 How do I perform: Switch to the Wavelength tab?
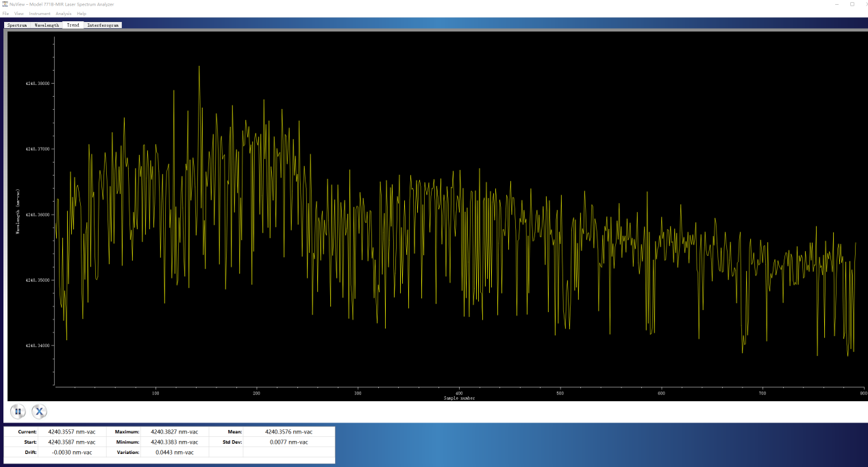tap(47, 25)
